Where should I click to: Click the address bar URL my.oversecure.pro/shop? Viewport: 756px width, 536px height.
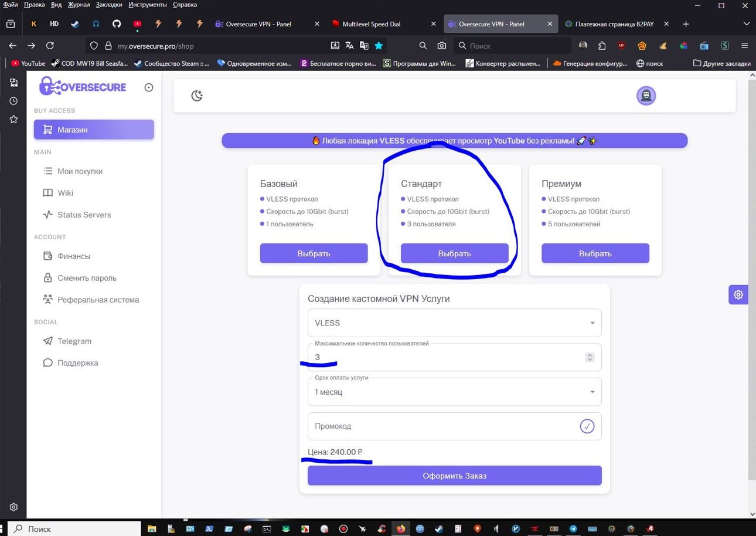156,46
